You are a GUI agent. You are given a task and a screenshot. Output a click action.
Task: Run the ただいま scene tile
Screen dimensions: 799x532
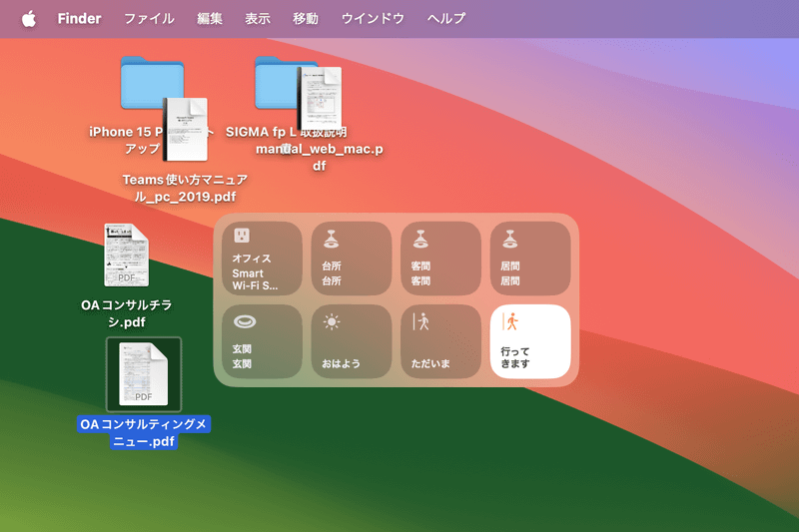coord(440,341)
